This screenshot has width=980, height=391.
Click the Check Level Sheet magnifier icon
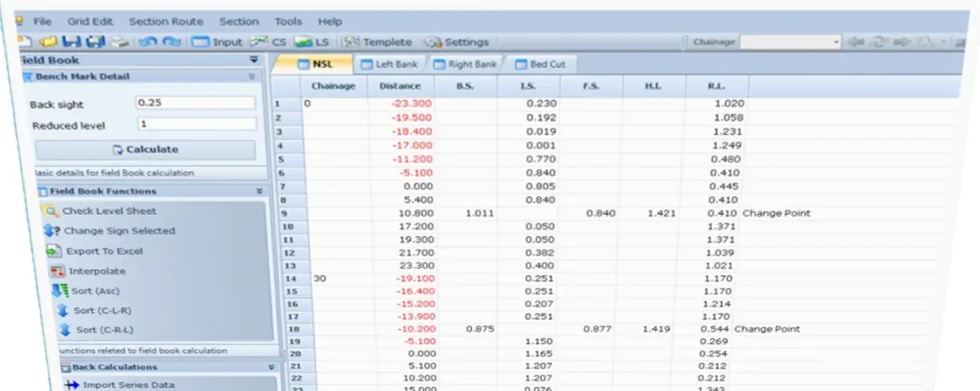[x=51, y=211]
